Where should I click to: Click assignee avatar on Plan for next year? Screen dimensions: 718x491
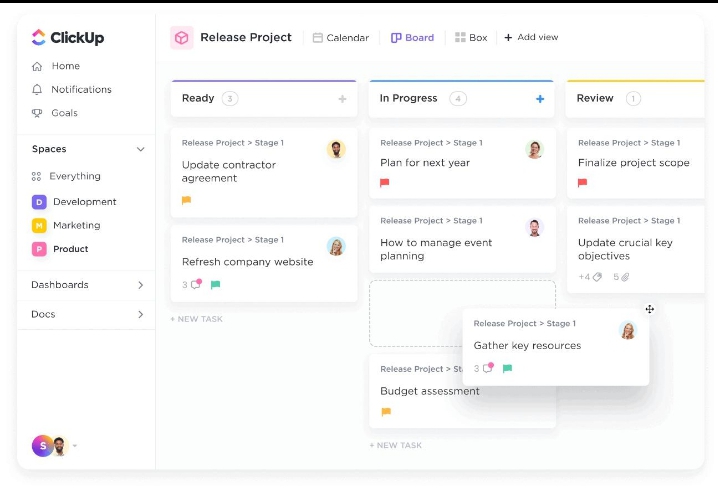(x=534, y=149)
